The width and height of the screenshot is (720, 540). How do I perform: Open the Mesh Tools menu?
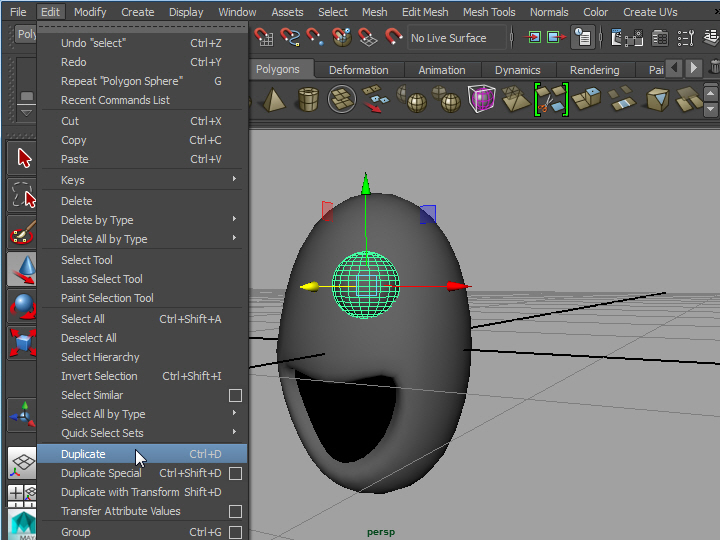[489, 12]
